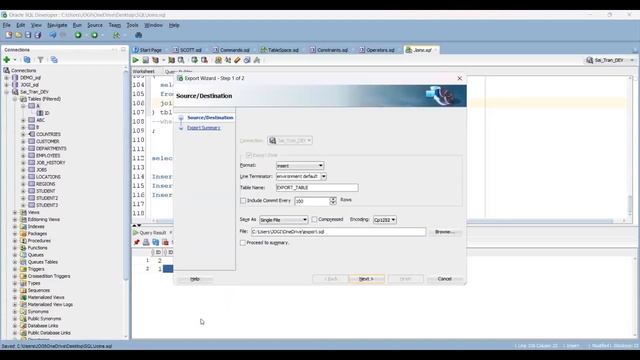The height and width of the screenshot is (360, 640).
Task: Click the New file icon in main toolbar
Action: coord(9,35)
